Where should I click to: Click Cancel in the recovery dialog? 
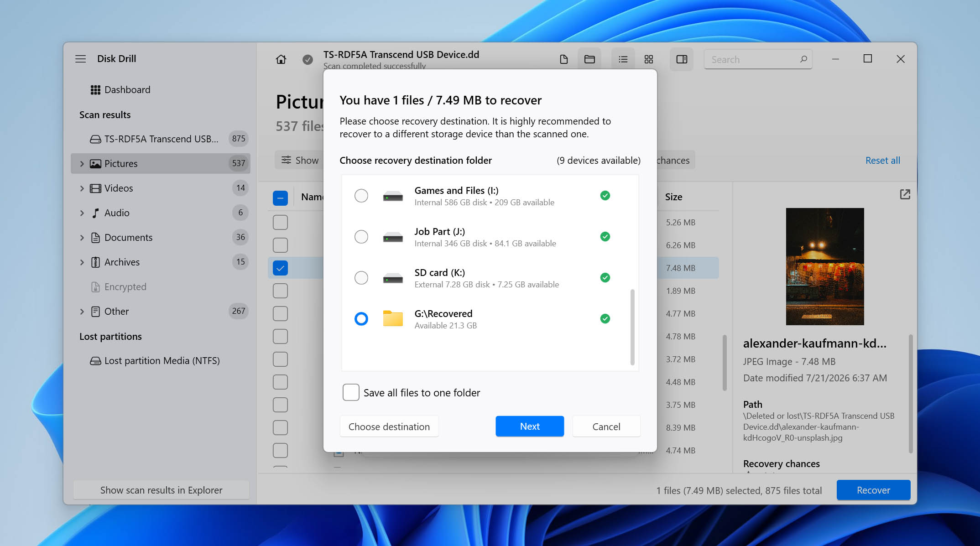pos(606,426)
